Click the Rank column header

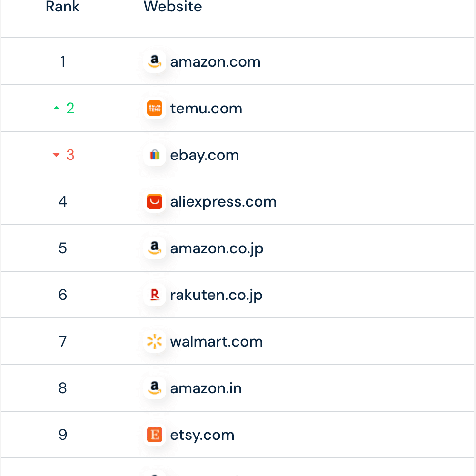click(62, 6)
